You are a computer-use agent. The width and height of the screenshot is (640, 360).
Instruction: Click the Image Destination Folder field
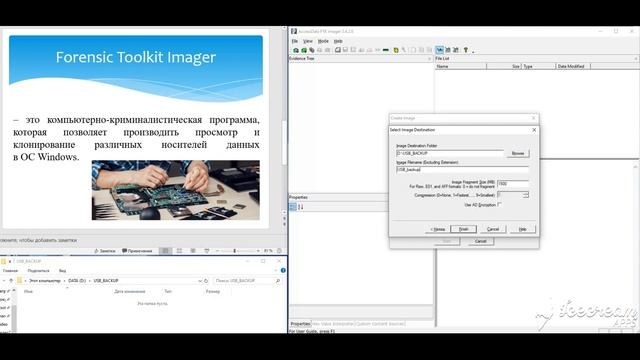(x=450, y=153)
